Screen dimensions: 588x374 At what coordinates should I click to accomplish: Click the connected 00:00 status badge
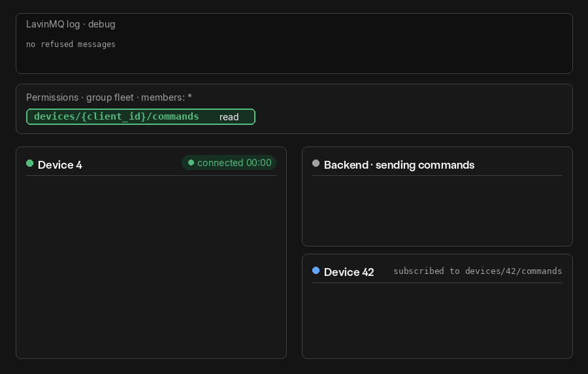point(229,162)
